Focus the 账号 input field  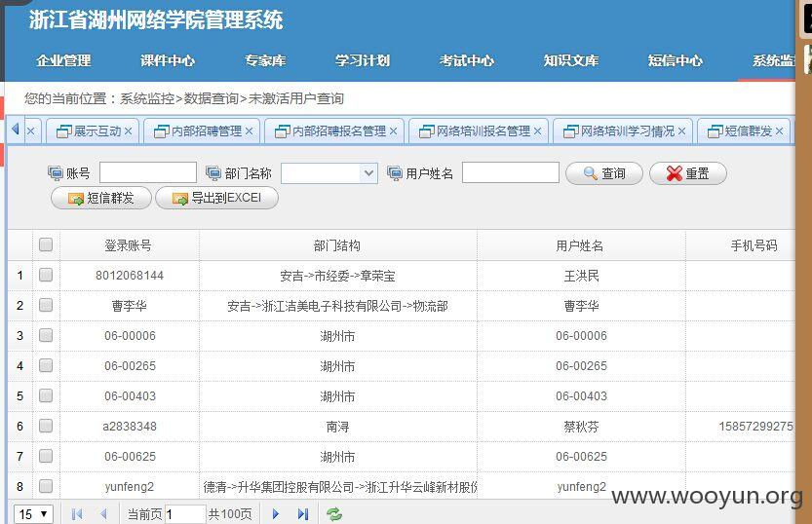pyautogui.click(x=147, y=172)
